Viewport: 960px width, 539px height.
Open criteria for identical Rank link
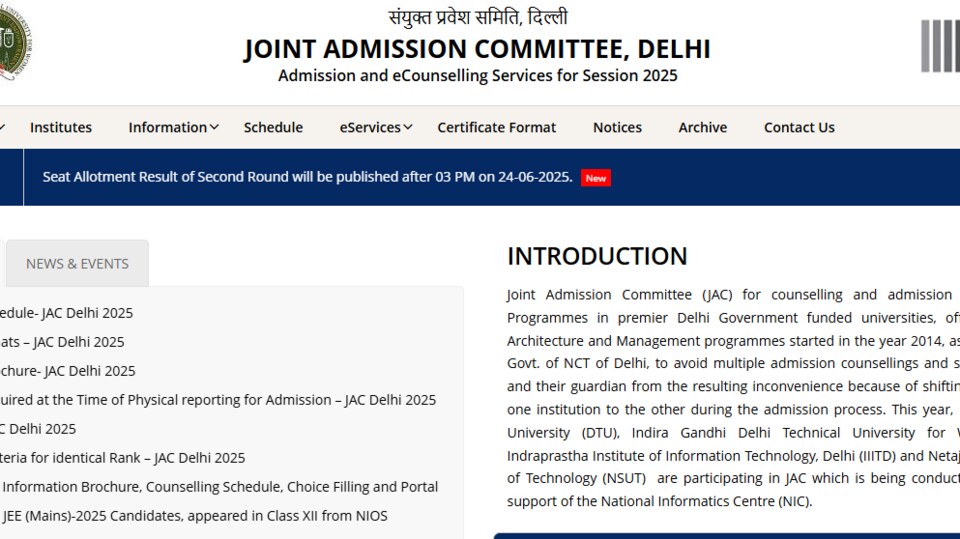click(x=122, y=458)
